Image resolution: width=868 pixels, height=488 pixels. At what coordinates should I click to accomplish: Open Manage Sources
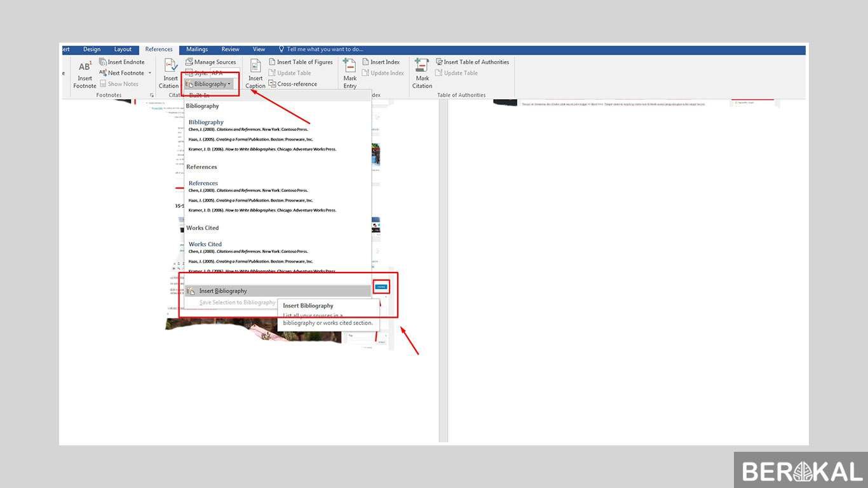click(211, 62)
